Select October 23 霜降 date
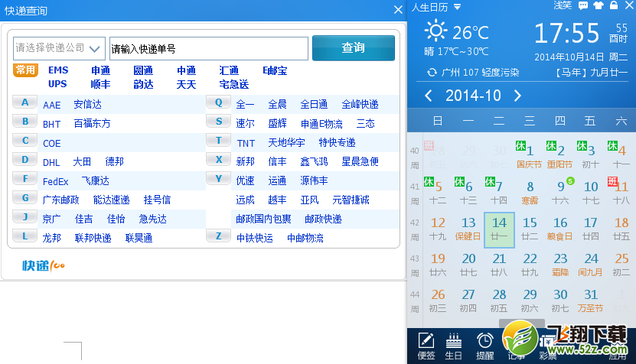636x364 pixels. point(560,265)
